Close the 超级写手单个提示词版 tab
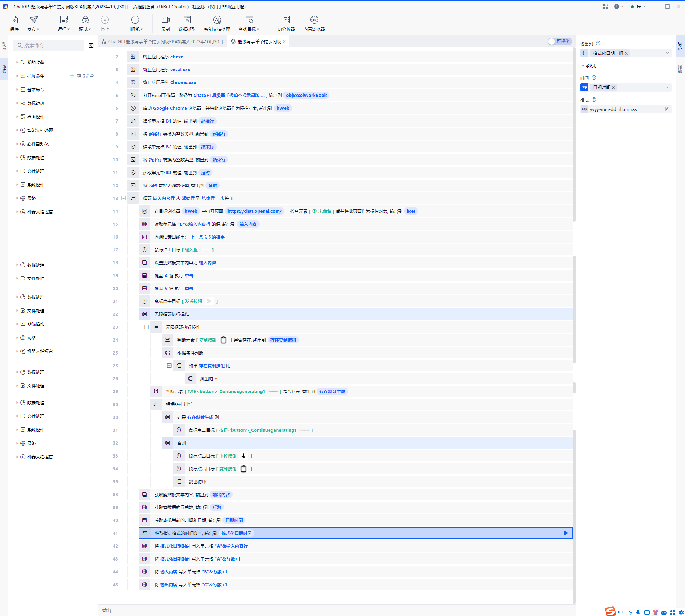Screen dimensions: 685x616 pyautogui.click(x=284, y=41)
